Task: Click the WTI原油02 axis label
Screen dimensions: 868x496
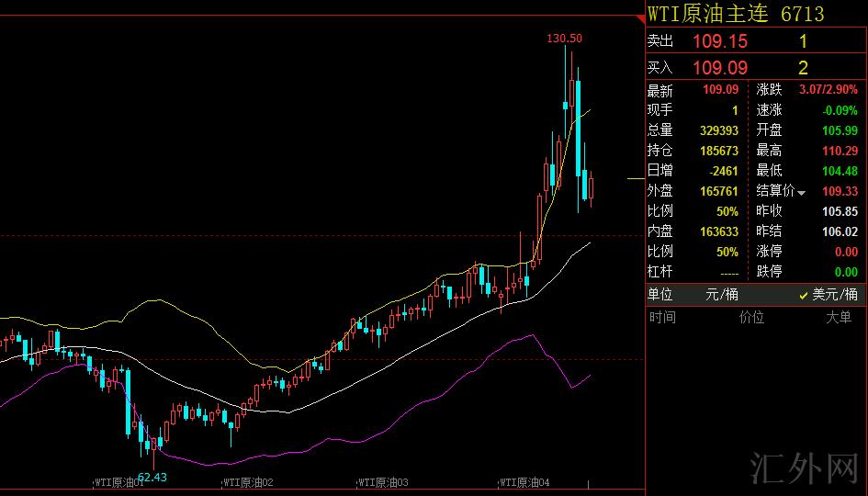Action: [x=248, y=483]
